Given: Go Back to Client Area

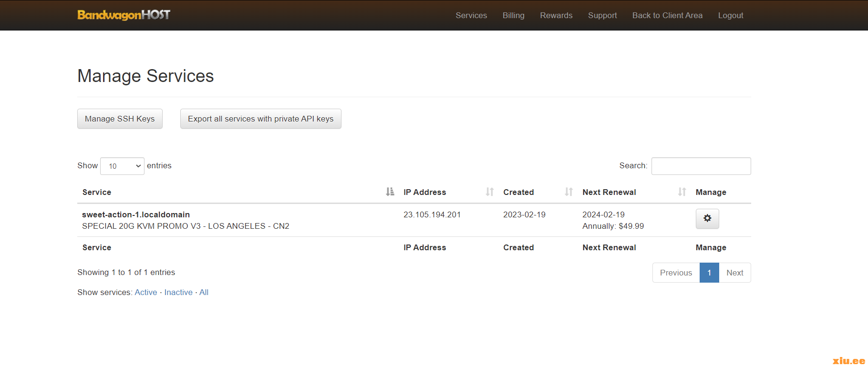Looking at the screenshot, I should click(667, 15).
